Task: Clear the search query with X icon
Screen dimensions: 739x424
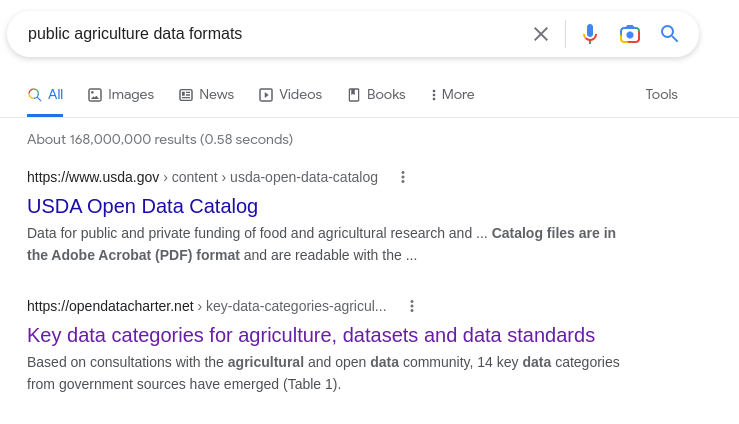Action: point(541,34)
